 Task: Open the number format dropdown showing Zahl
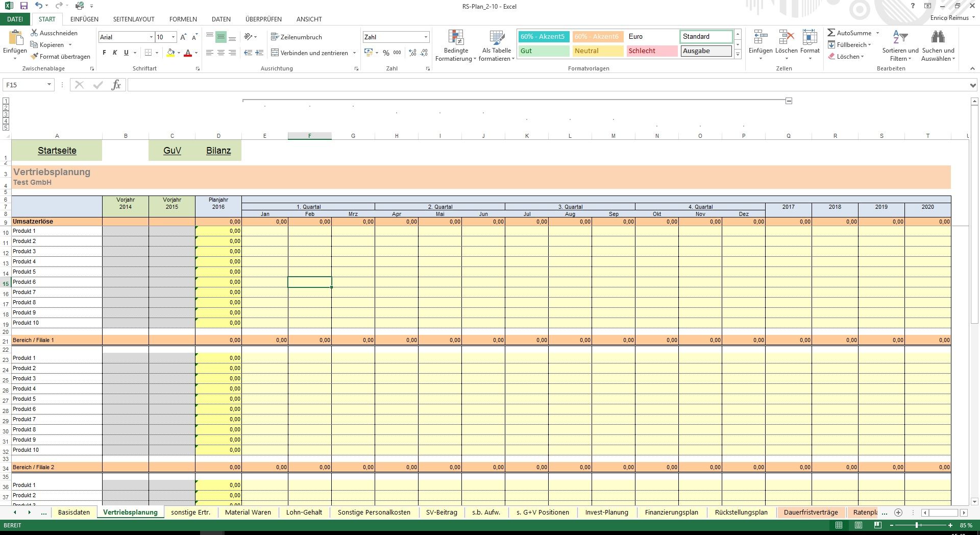(426, 37)
